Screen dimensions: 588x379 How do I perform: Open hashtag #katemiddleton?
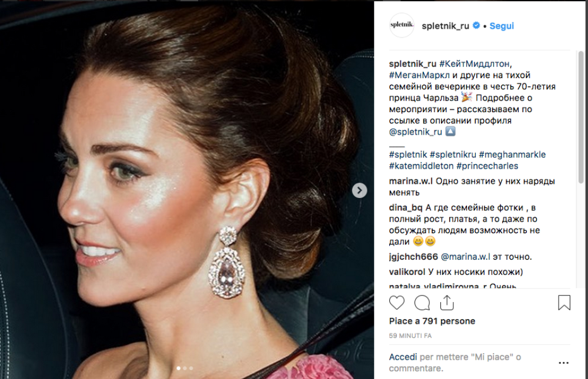coord(421,166)
